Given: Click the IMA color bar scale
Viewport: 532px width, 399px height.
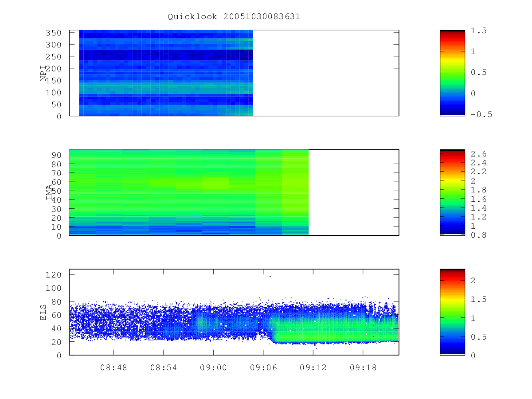Looking at the screenshot, I should [x=452, y=192].
